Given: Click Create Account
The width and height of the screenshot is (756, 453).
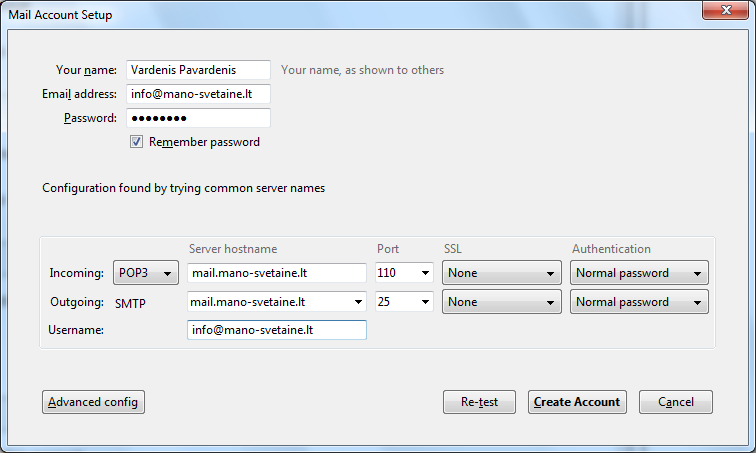Looking at the screenshot, I should pos(577,402).
